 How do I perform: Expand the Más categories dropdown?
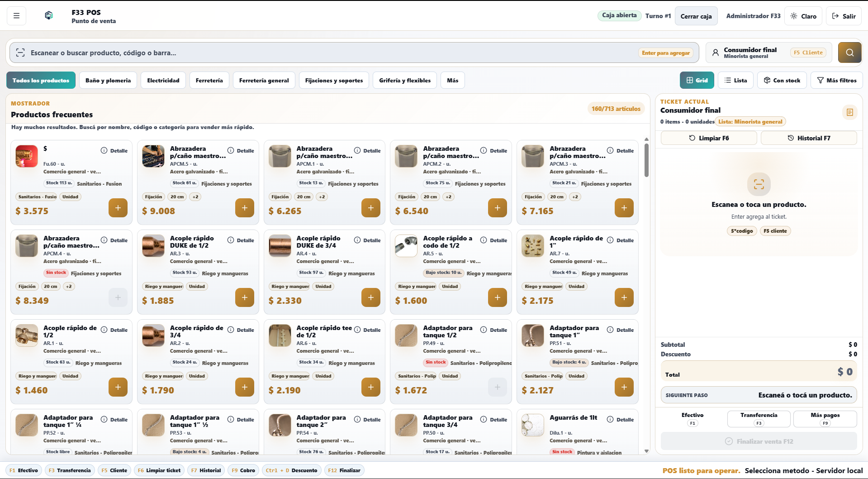click(452, 80)
